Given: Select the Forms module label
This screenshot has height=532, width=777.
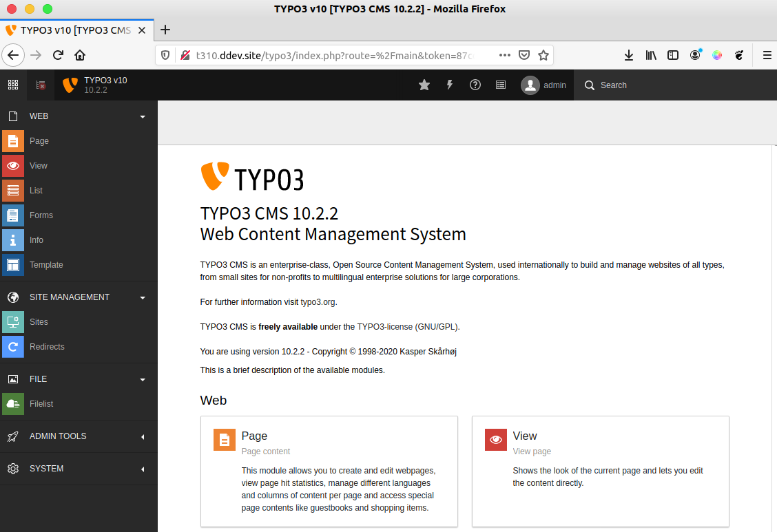Looking at the screenshot, I should [x=41, y=215].
